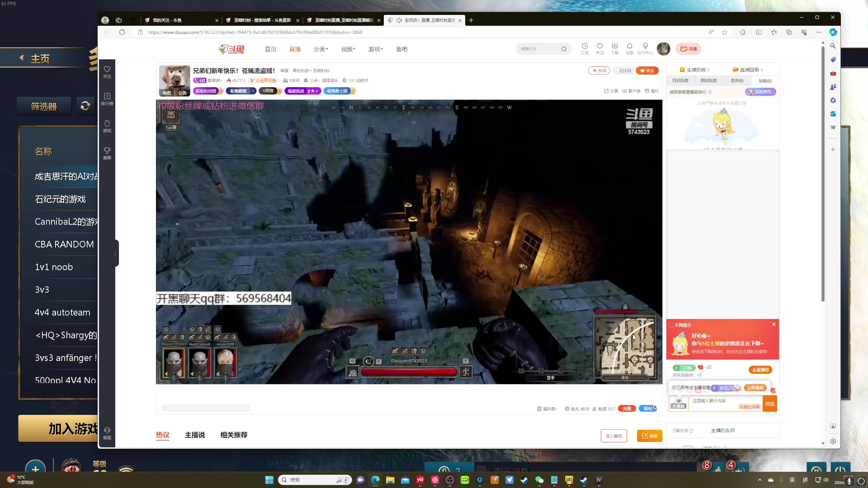Open 主播投稿 link

point(695,70)
